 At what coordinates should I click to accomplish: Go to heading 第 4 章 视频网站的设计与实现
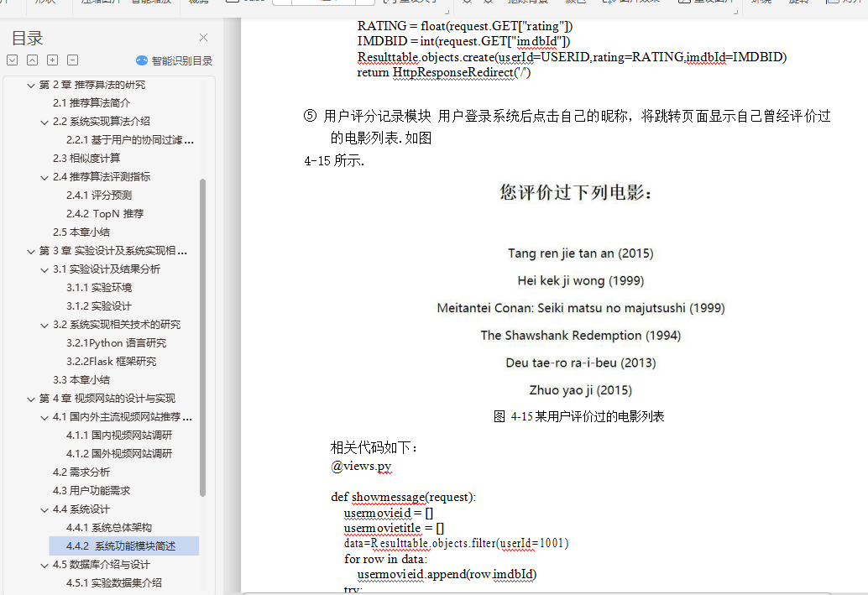coord(107,399)
